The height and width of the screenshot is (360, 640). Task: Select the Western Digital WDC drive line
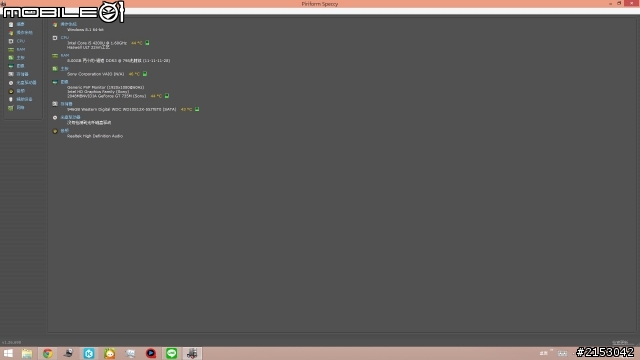(x=122, y=109)
